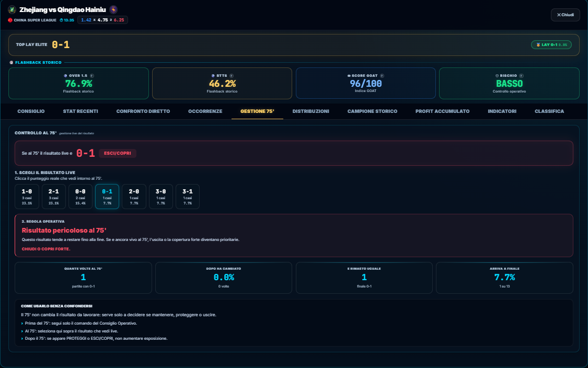The width and height of the screenshot is (588, 368).
Task: Open the RISCHIO help question mark
Action: [x=521, y=76]
